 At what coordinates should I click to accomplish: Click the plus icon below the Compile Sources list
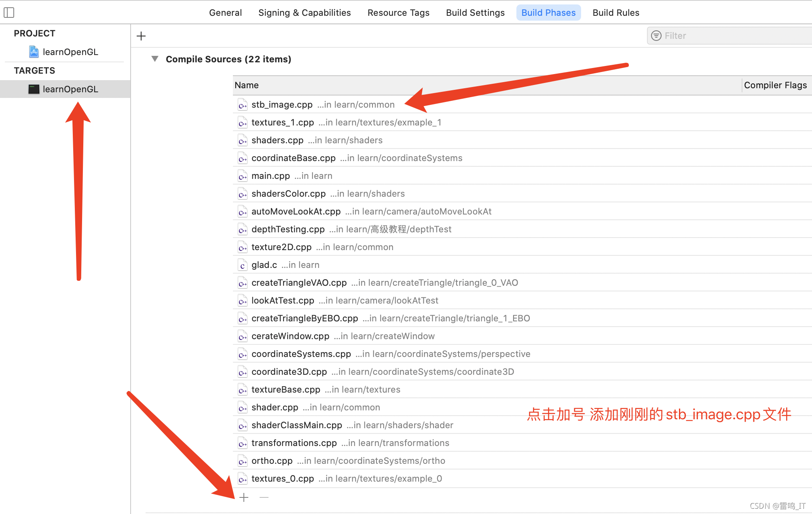tap(244, 497)
